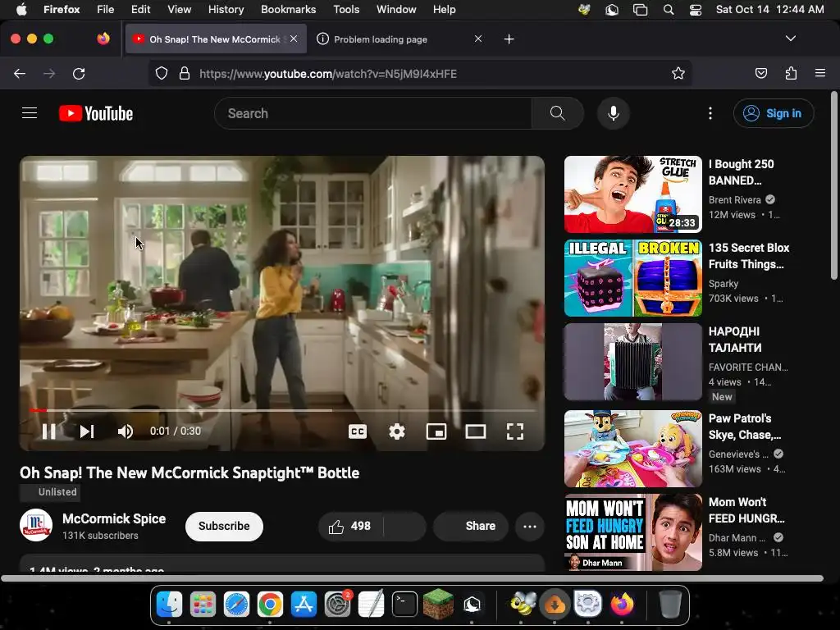Open Finder from the Dock
840x630 pixels.
pos(169,605)
